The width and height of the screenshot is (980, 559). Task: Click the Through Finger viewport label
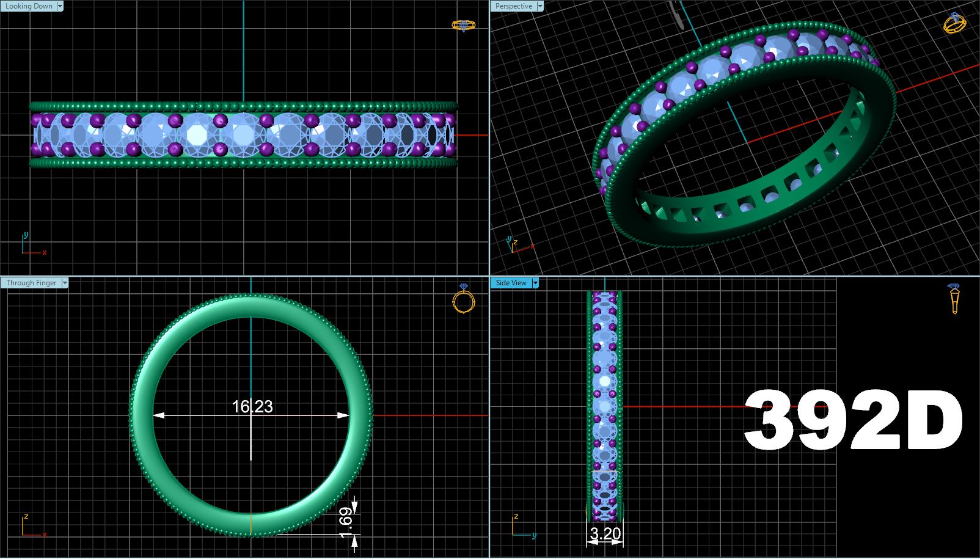coord(31,283)
